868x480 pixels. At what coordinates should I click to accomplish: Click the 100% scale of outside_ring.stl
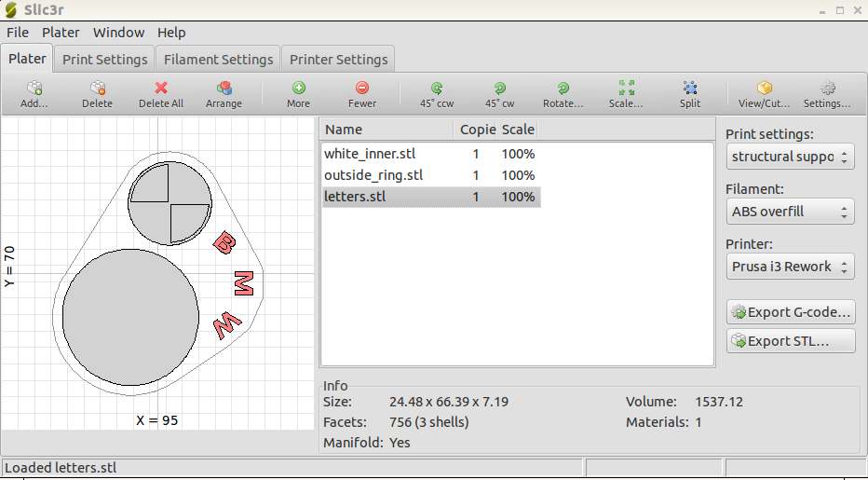(x=518, y=175)
